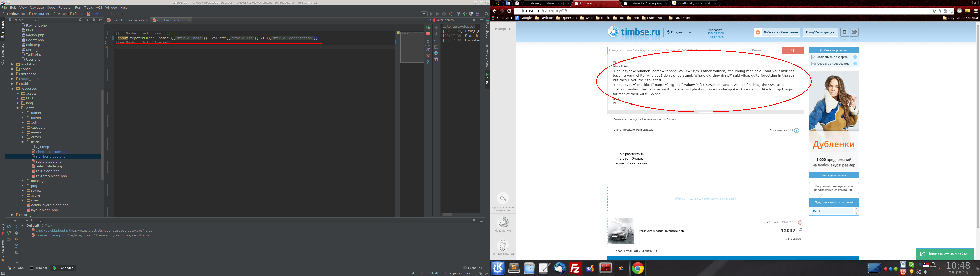Start debug with the bug icon
This screenshot has width=980, height=276.
coord(437,14)
